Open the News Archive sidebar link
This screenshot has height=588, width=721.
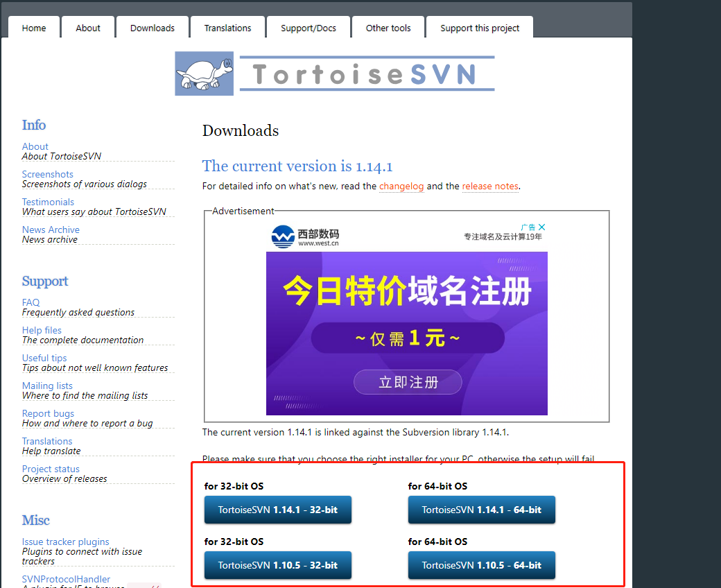[51, 230]
